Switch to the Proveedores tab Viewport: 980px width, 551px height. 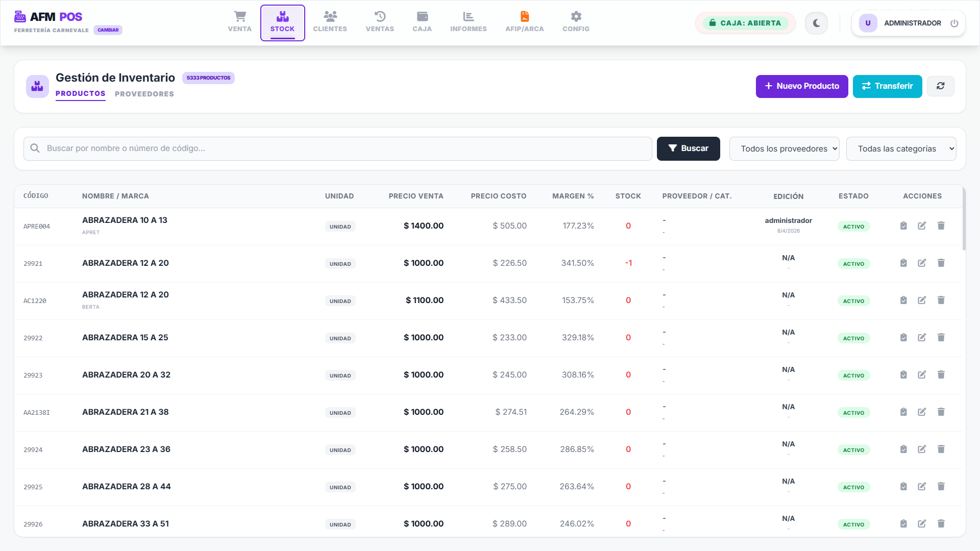point(144,94)
